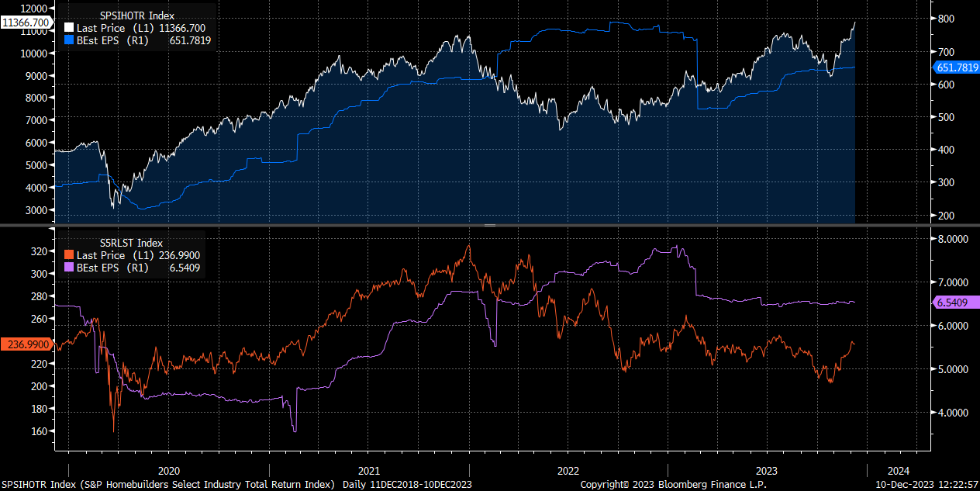Click the 2020 year label on the time axis
980x491 pixels.
[169, 471]
